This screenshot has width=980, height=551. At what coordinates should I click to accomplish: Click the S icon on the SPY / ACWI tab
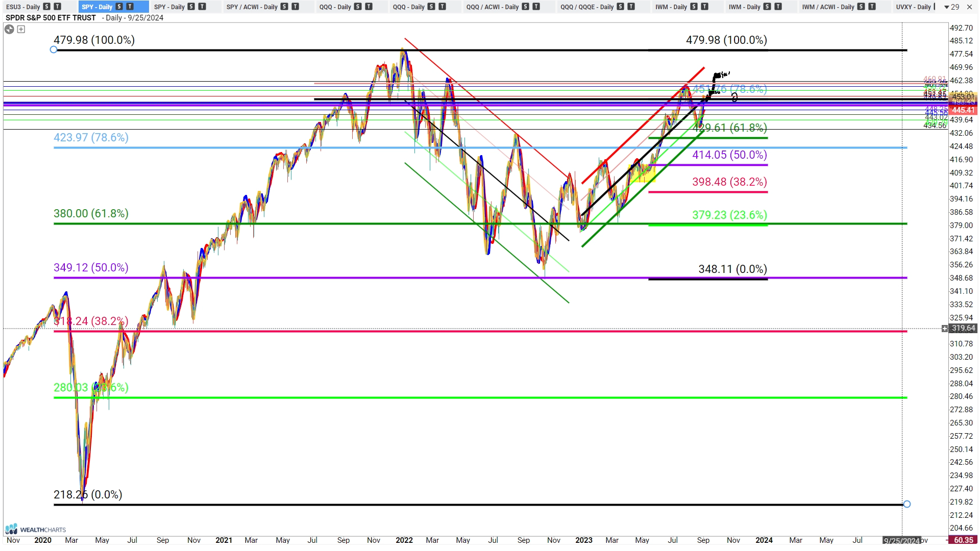click(284, 7)
